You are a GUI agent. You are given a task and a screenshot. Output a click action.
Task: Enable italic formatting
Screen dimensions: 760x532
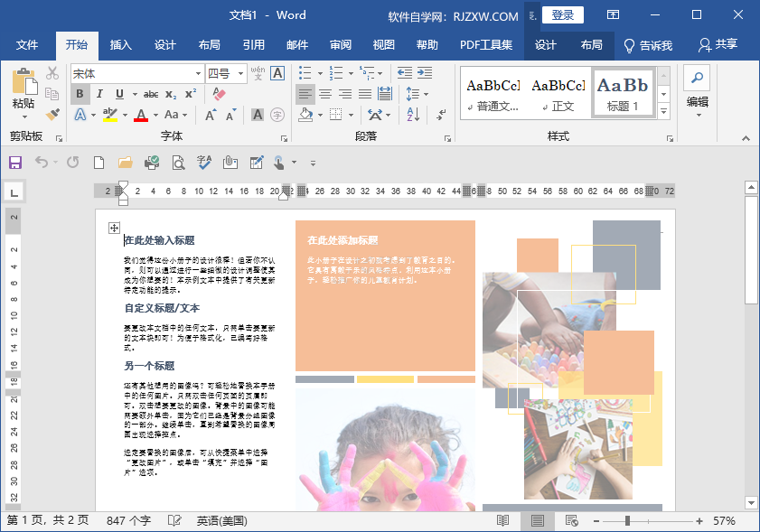99,93
